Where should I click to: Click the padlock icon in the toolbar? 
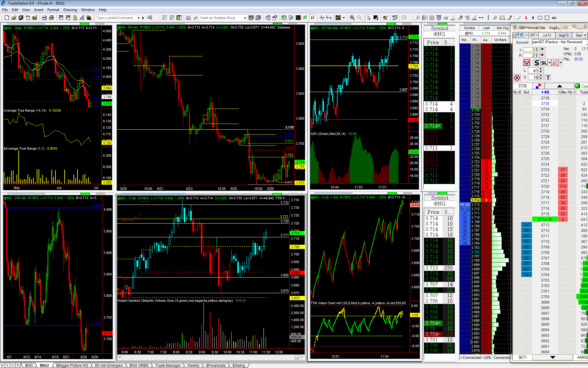coord(75,18)
